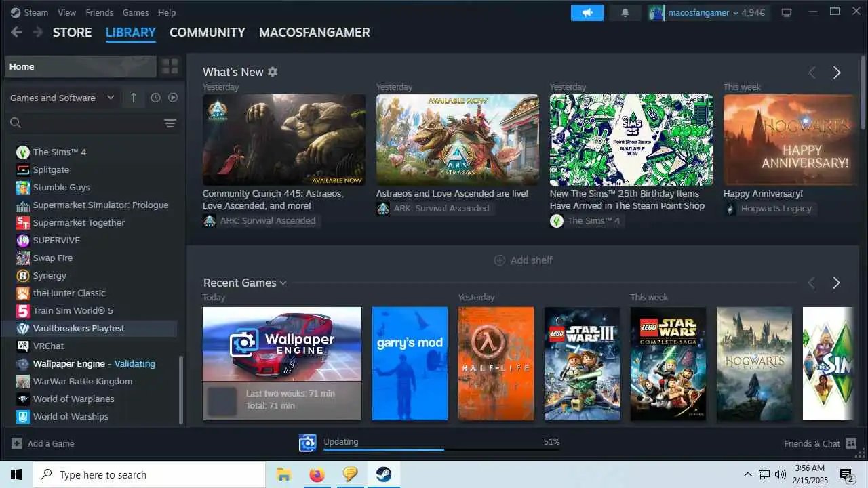The width and height of the screenshot is (868, 488).
Task: Go forward with the right navigation arrow
Action: click(x=38, y=32)
